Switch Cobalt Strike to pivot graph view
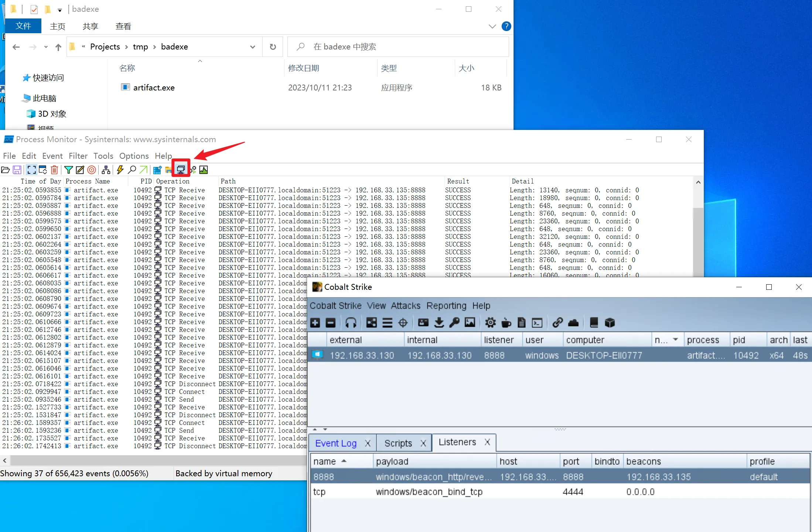812x532 pixels. [371, 322]
